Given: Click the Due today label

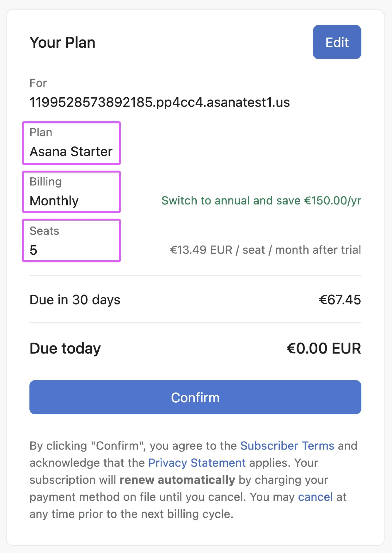Looking at the screenshot, I should pyautogui.click(x=65, y=348).
